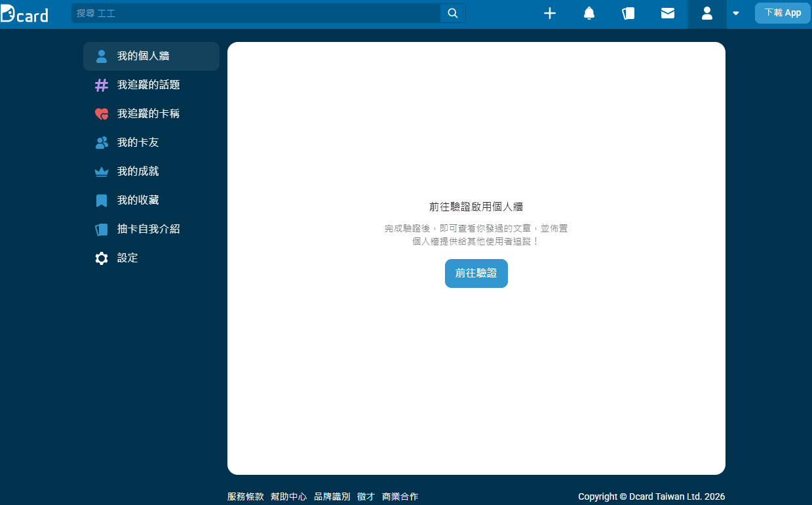This screenshot has width=812, height=505.
Task: Click the profile person icon in header
Action: point(706,13)
